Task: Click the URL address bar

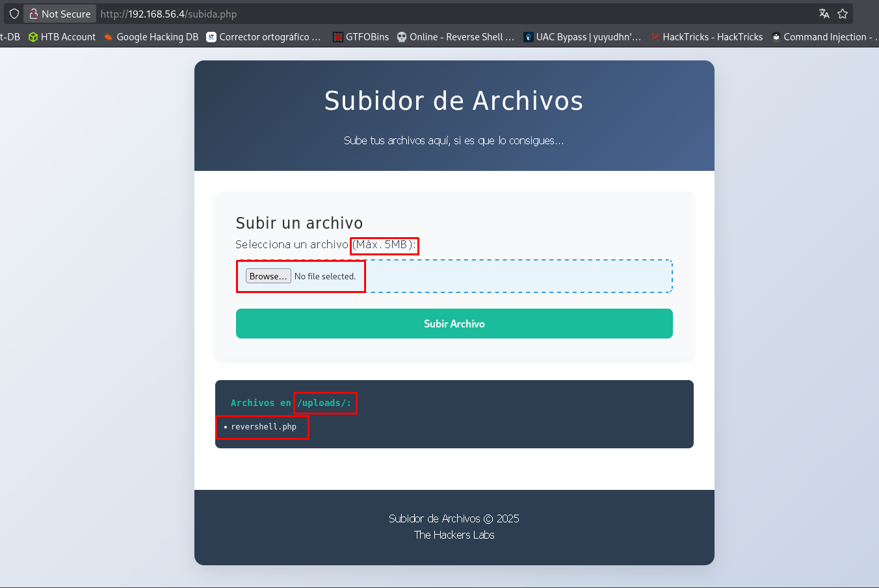Action: tap(455, 14)
